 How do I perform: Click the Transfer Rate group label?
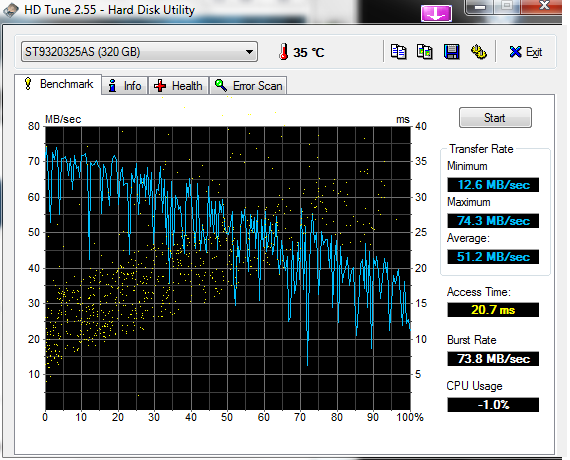click(481, 149)
